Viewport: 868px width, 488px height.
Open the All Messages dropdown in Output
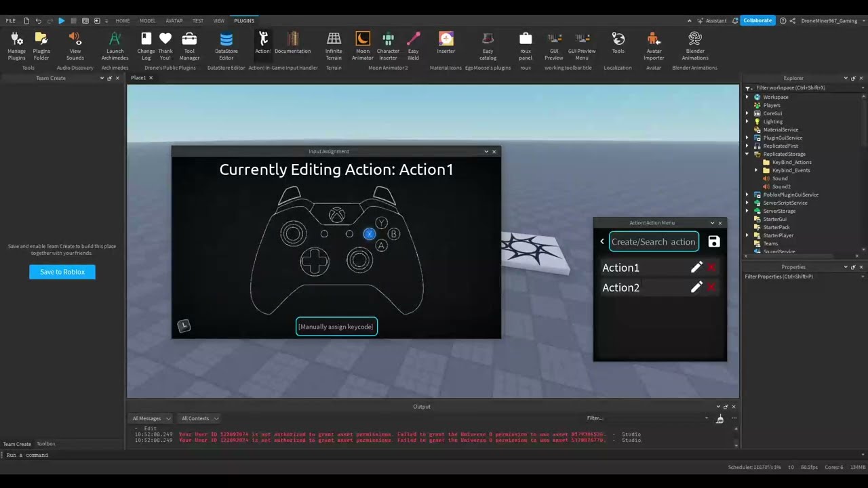tap(151, 418)
